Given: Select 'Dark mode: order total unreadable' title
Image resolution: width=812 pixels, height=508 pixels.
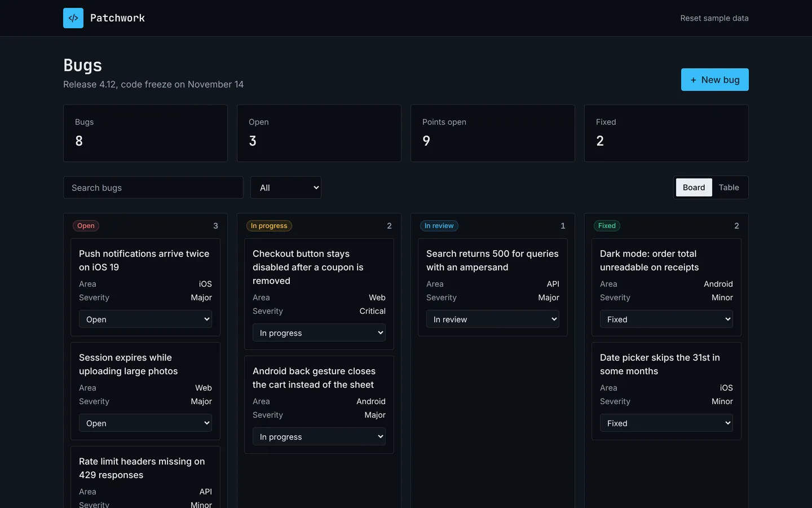Looking at the screenshot, I should click(x=650, y=260).
